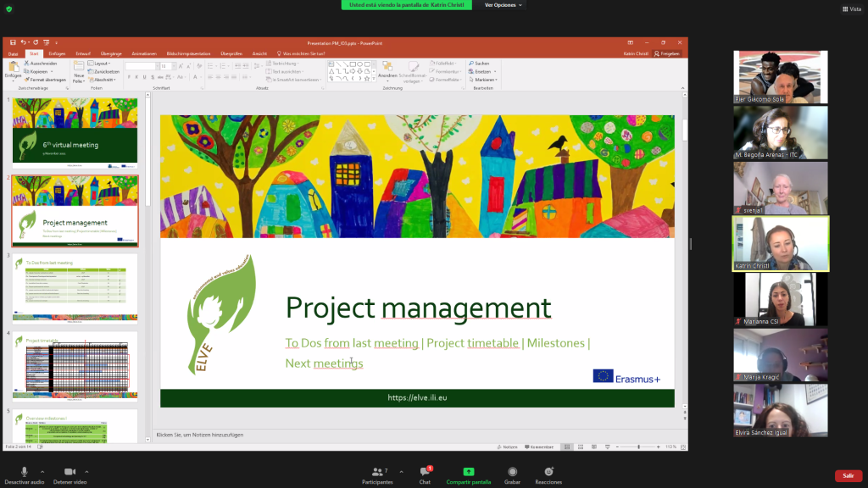Select the slide 3 To Dos thumbnail
868x488 pixels.
pos(75,288)
